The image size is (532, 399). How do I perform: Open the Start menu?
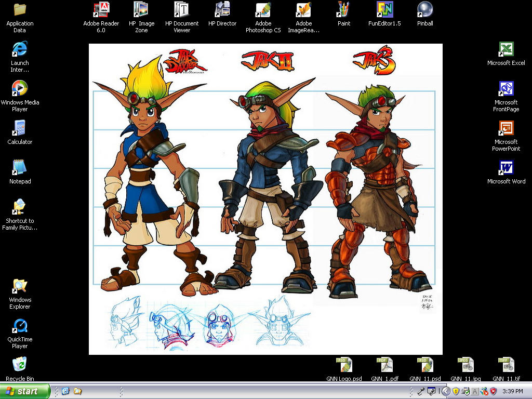[x=25, y=391]
